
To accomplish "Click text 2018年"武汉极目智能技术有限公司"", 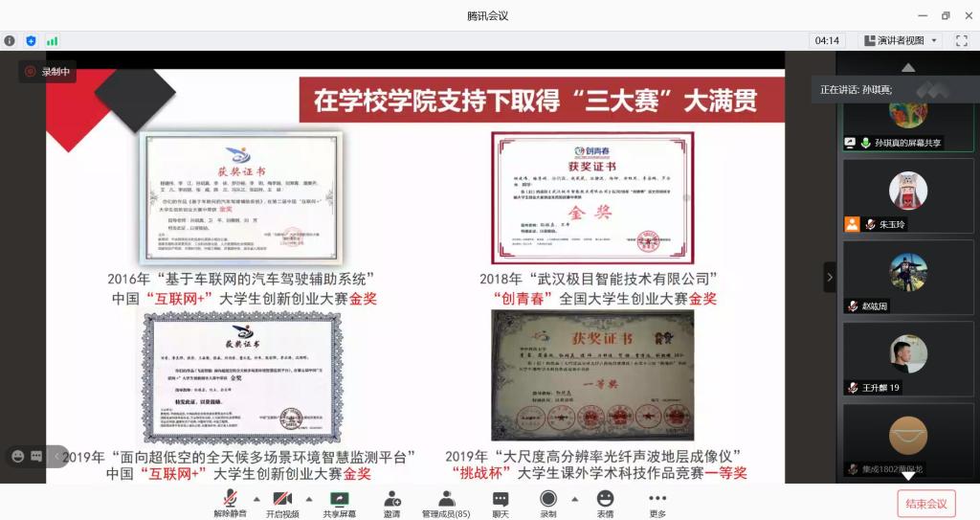I will coord(598,279).
